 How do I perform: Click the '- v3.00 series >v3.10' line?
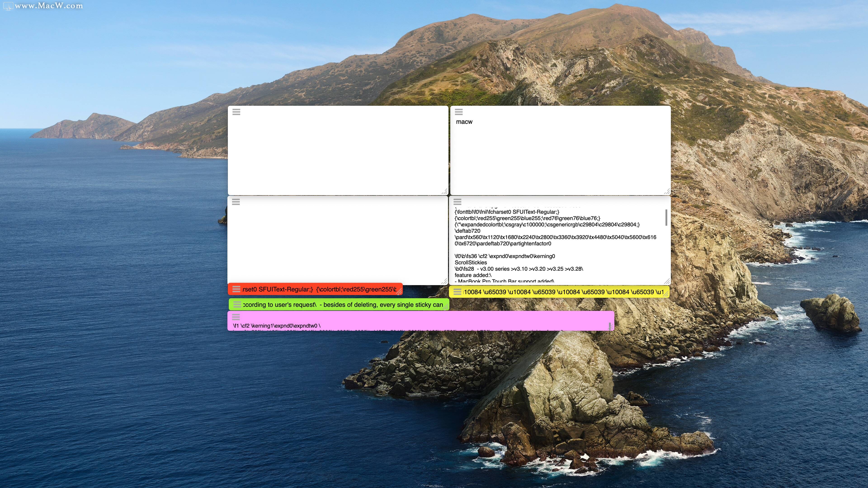click(x=519, y=269)
